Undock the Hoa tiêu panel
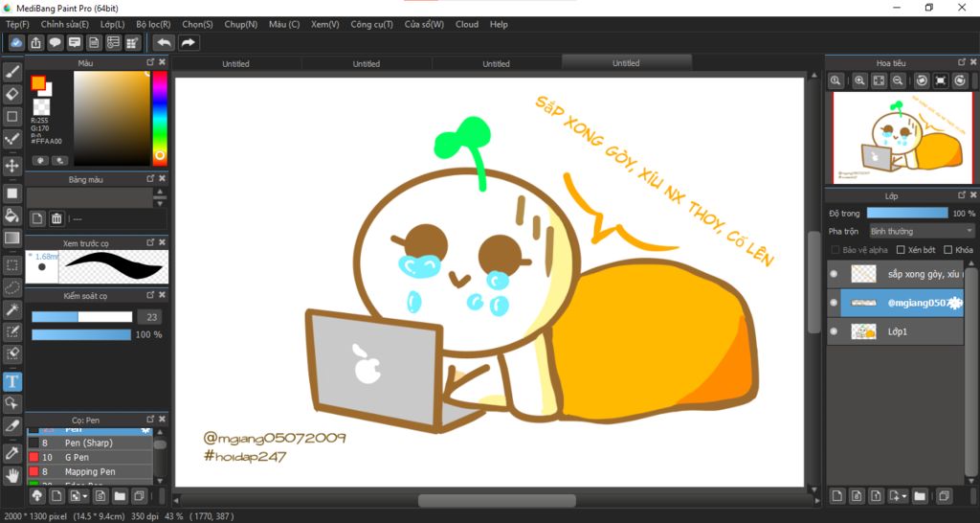This screenshot has height=523, width=980. 962,62
